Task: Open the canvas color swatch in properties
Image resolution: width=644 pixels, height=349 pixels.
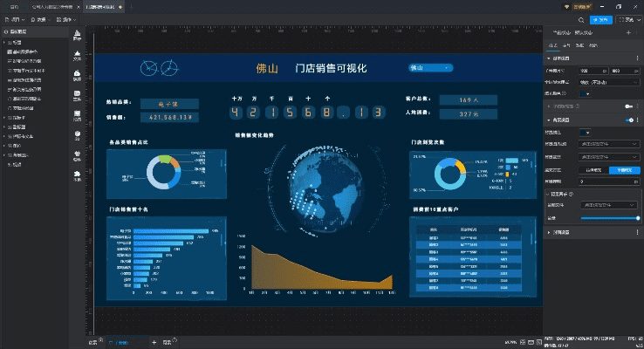Action: [x=586, y=93]
